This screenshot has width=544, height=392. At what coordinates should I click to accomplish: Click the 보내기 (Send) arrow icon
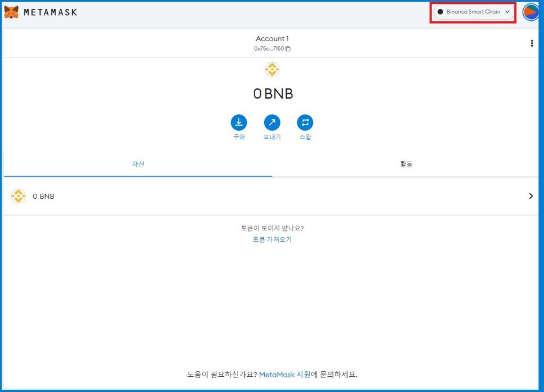(272, 122)
